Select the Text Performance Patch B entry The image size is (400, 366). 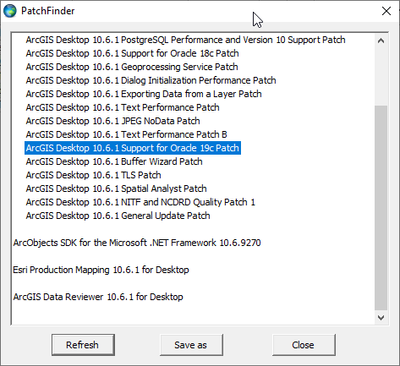coord(126,134)
